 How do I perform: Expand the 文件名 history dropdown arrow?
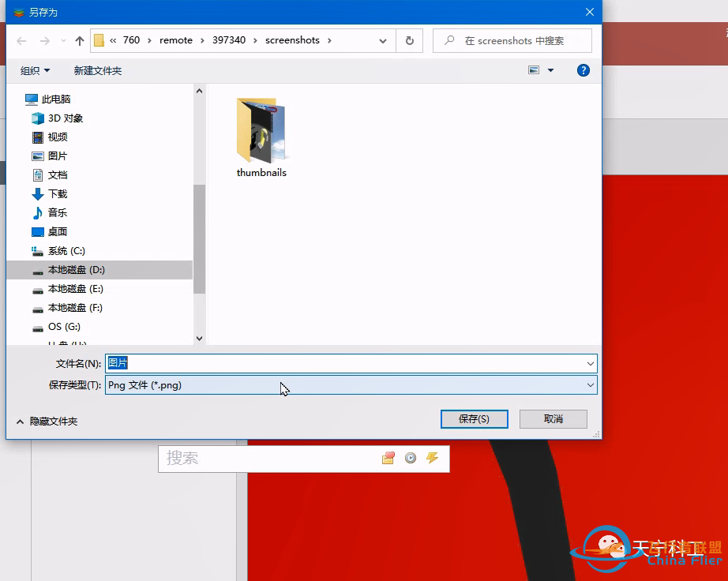590,363
